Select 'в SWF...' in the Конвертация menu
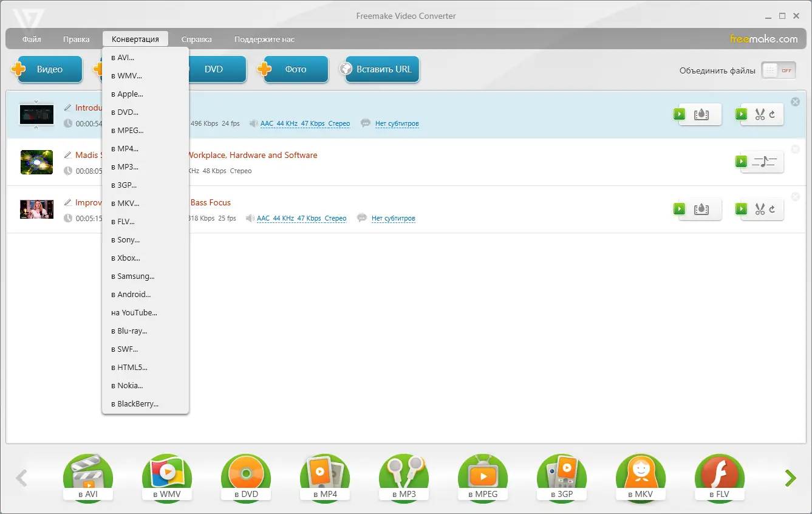The width and height of the screenshot is (812, 514). pos(146,349)
